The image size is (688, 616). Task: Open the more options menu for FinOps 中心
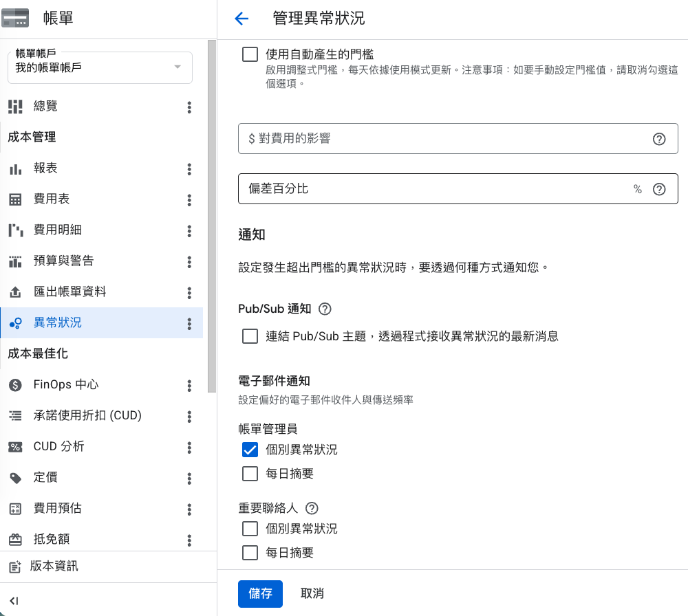[190, 386]
